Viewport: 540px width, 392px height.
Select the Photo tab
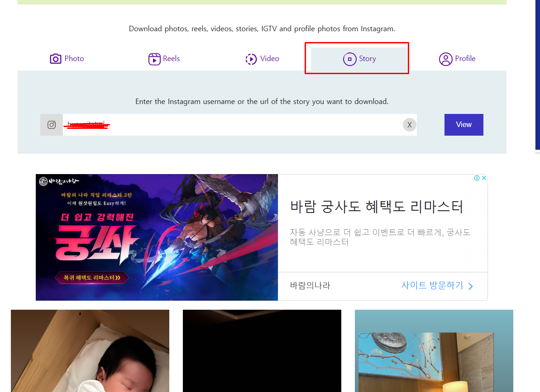[x=67, y=58]
